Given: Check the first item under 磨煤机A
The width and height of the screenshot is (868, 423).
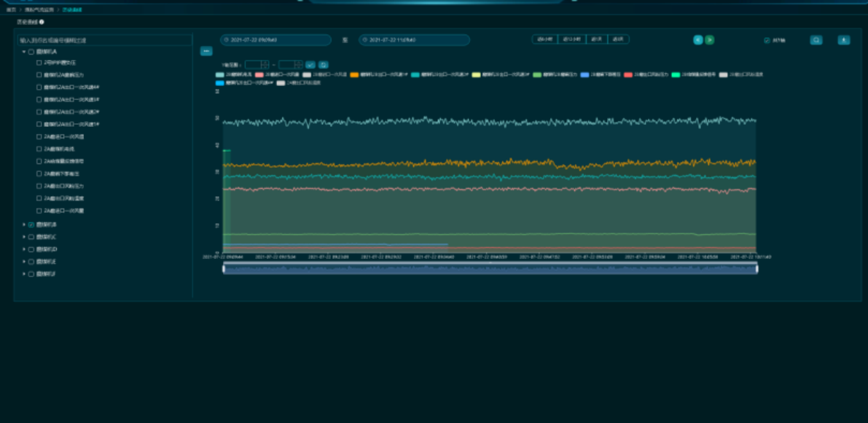Looking at the screenshot, I should click(39, 63).
